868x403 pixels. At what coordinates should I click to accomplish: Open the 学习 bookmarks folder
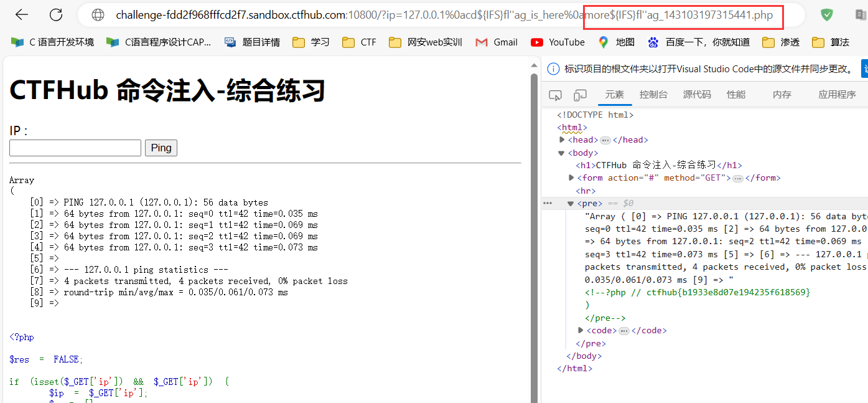[311, 42]
